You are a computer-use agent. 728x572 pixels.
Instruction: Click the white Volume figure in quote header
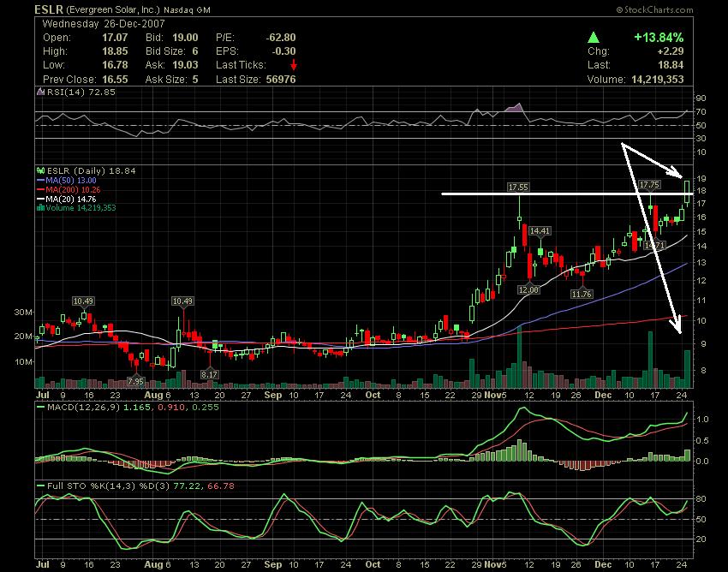point(658,80)
